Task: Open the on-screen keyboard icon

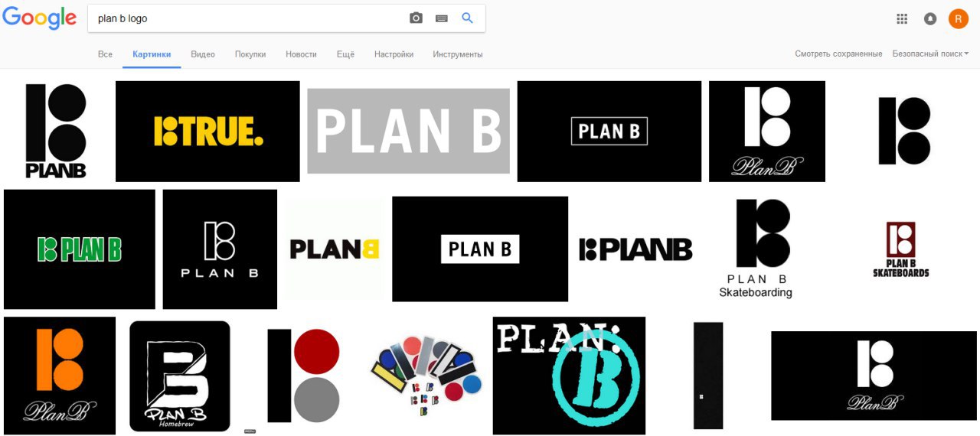Action: point(442,18)
